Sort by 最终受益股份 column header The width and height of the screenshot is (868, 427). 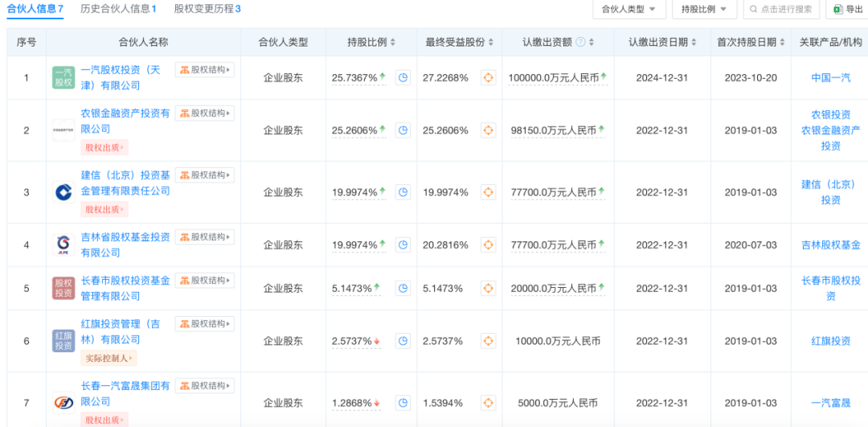(x=460, y=43)
